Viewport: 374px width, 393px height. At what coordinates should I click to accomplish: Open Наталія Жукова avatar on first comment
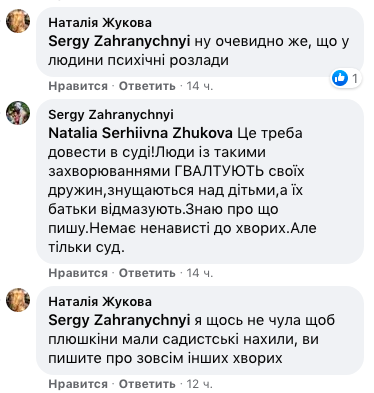click(x=18, y=21)
